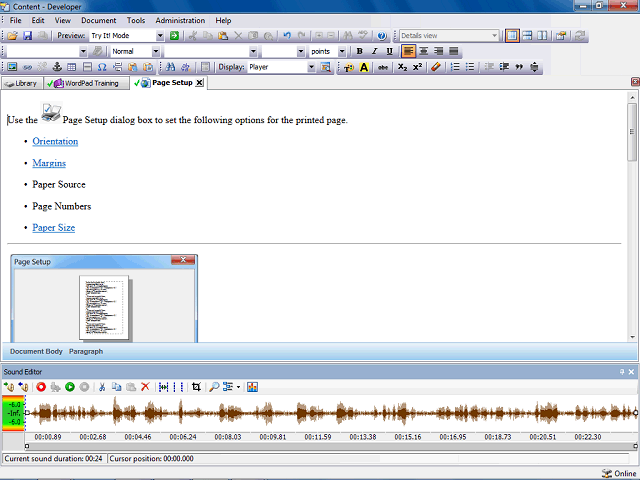Follow the Orientation link
This screenshot has height=480, width=640.
pyautogui.click(x=55, y=141)
